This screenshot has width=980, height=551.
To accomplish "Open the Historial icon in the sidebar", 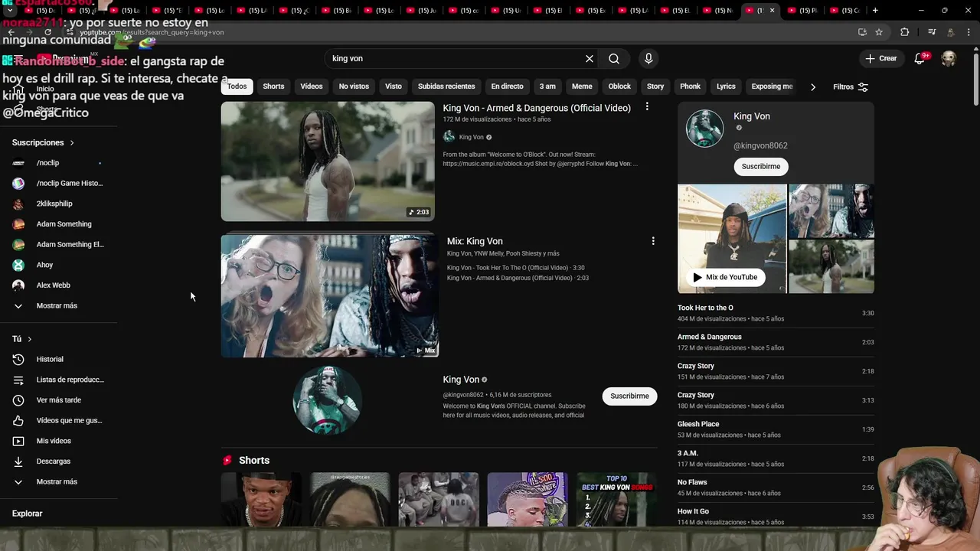I will pos(18,359).
